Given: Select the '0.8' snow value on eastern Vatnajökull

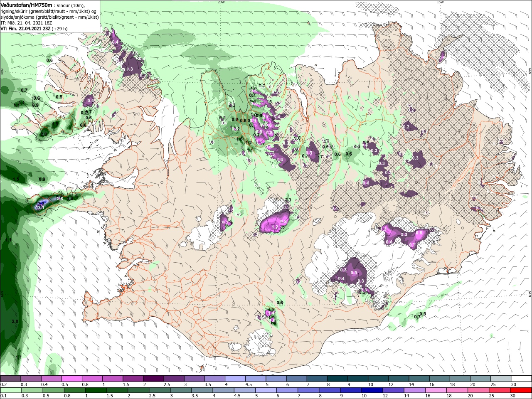Looking at the screenshot, I should [x=419, y=233].
